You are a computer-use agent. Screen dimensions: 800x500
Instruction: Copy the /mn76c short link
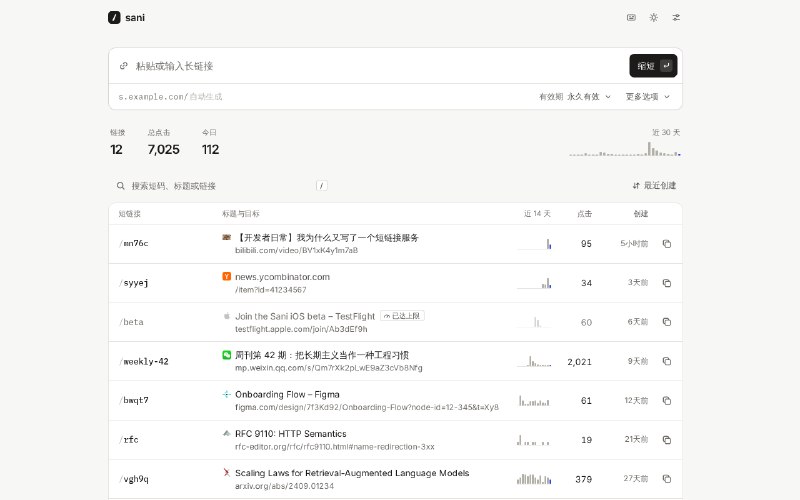pos(667,244)
